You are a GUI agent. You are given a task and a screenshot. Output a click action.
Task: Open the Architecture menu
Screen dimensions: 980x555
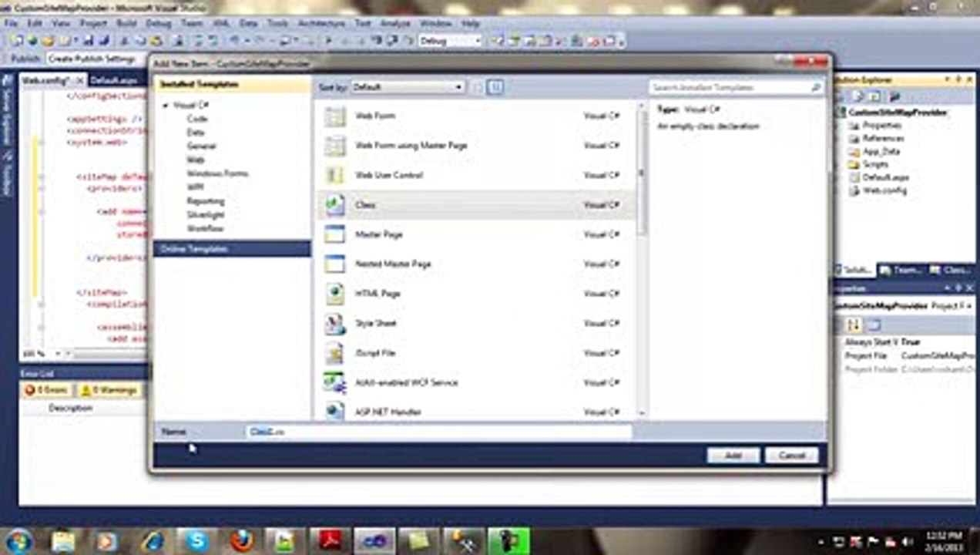coord(321,24)
